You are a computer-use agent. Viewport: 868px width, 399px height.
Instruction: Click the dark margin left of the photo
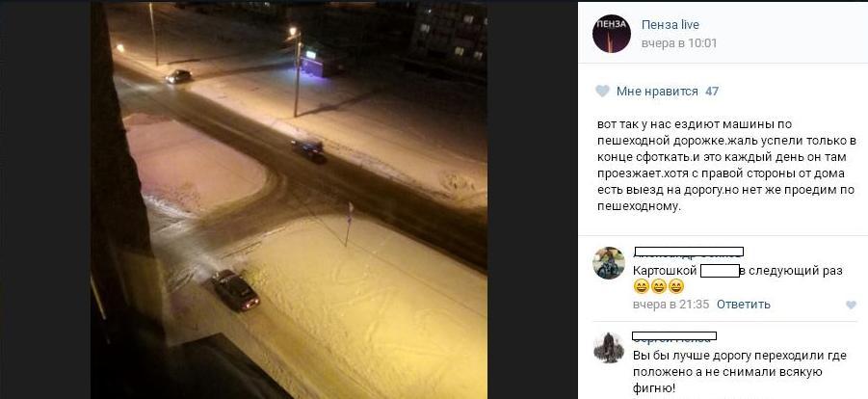[45, 199]
